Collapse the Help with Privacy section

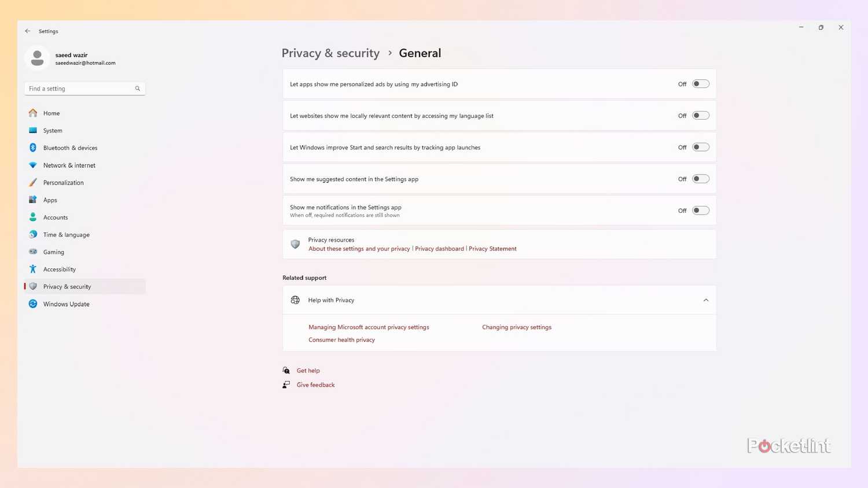706,300
